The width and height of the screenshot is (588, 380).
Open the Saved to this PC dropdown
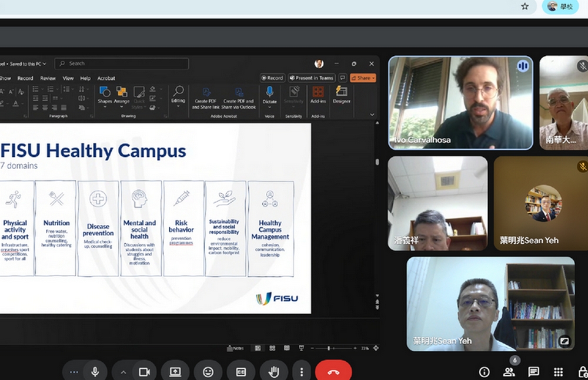click(28, 63)
